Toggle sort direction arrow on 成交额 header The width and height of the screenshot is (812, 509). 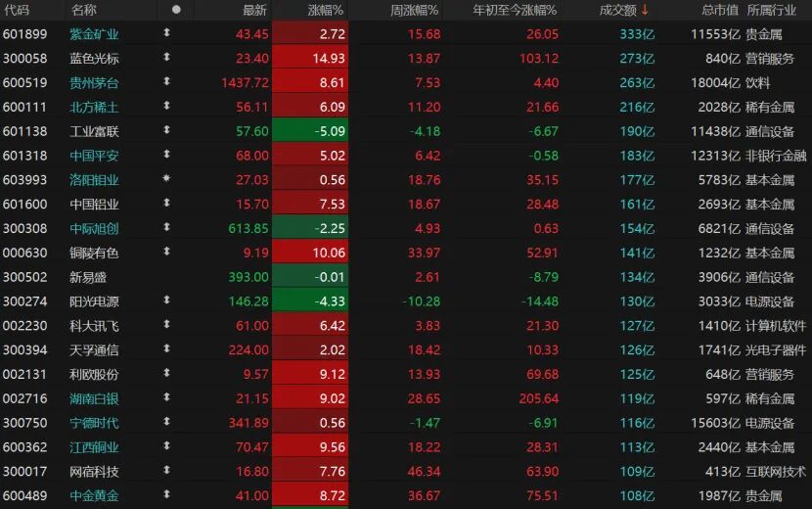645,10
